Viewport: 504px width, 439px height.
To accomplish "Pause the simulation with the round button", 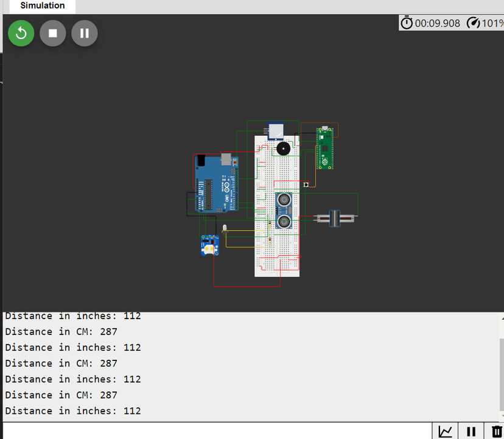I will pyautogui.click(x=85, y=33).
